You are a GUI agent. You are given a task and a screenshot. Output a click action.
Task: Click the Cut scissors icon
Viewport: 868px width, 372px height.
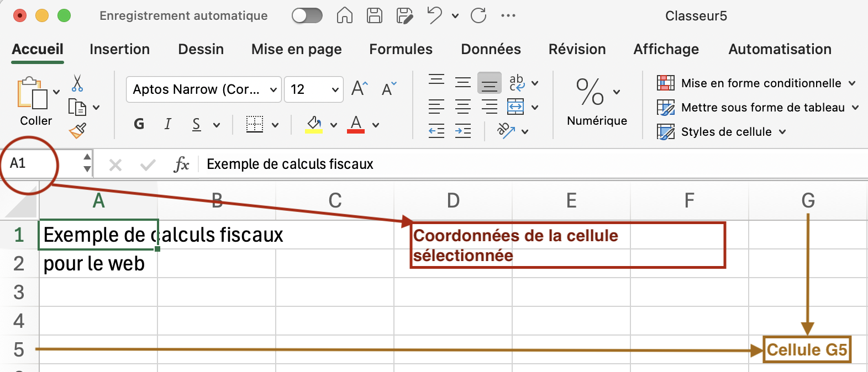click(77, 83)
